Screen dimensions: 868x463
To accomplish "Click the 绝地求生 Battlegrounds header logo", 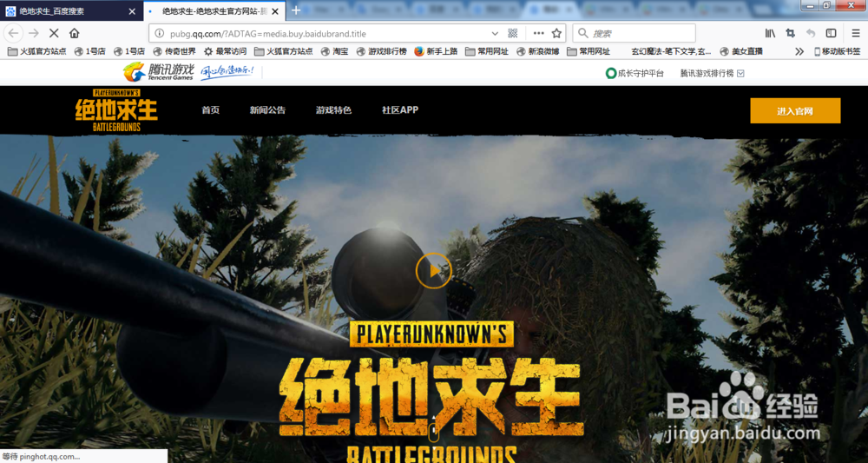I will (116, 110).
